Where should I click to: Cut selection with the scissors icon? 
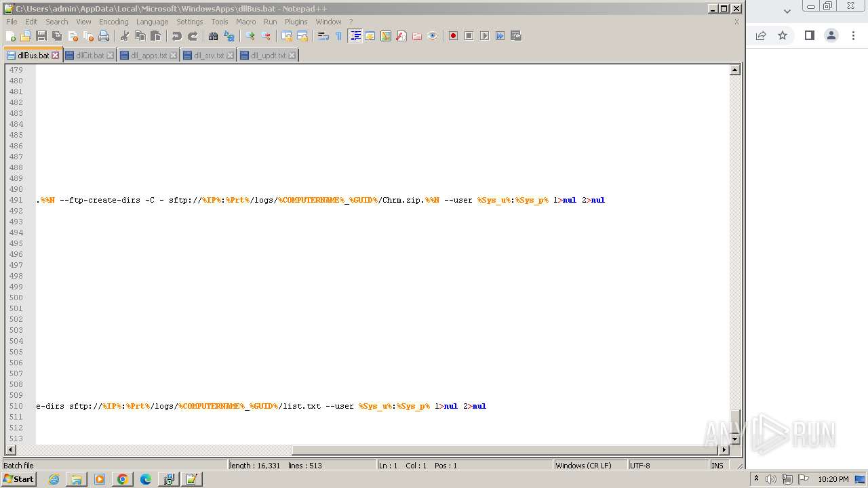[x=125, y=36]
